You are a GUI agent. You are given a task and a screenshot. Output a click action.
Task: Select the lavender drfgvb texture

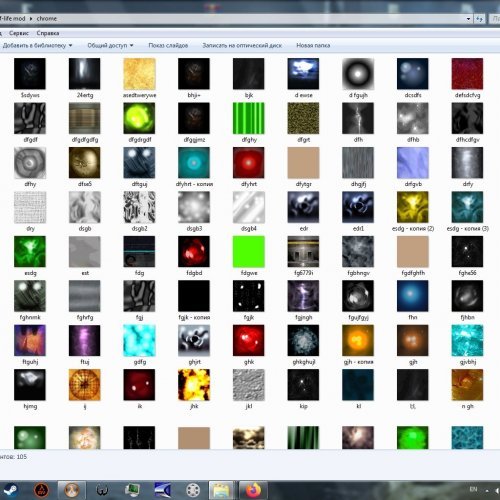[x=413, y=163]
